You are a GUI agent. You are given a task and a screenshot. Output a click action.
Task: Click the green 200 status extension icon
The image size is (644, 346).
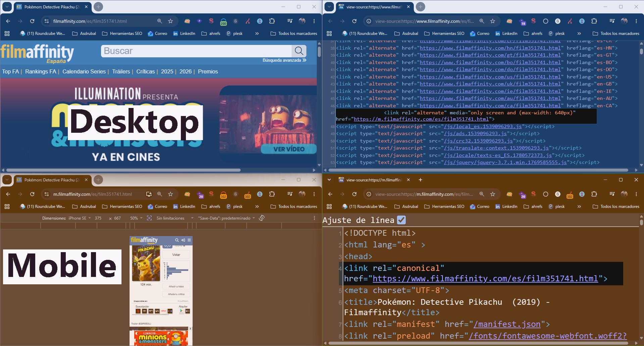click(223, 21)
